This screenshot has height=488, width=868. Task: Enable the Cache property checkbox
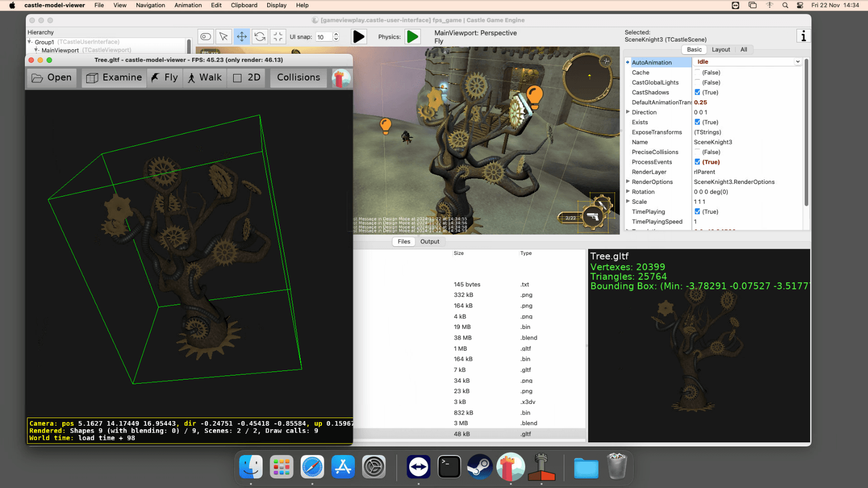coord(698,72)
